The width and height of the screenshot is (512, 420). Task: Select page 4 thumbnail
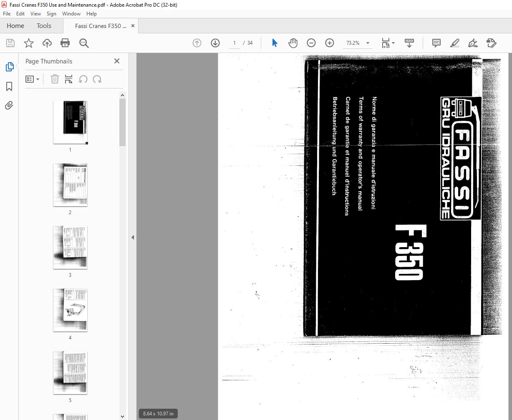coord(70,310)
